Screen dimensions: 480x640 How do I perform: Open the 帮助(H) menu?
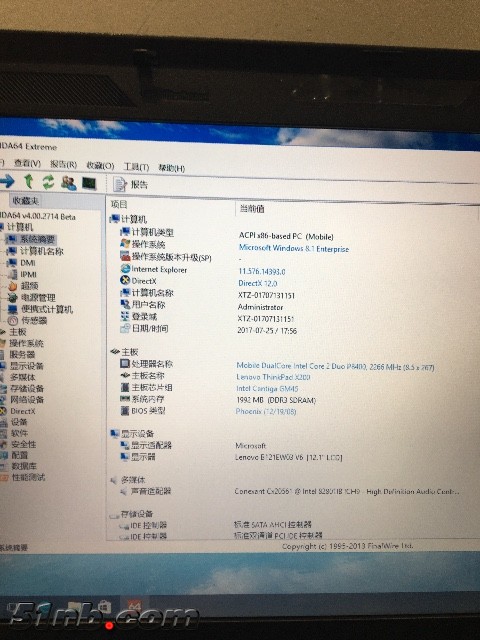point(171,168)
